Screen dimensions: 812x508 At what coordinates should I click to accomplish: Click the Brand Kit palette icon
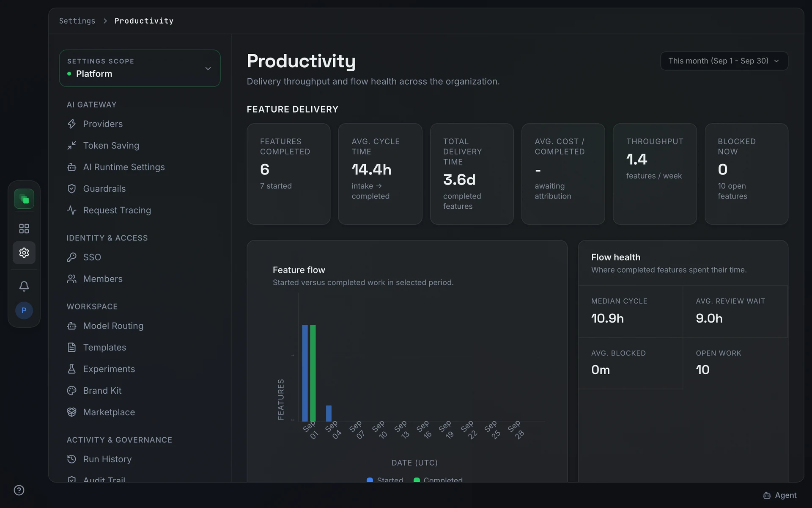pos(72,391)
